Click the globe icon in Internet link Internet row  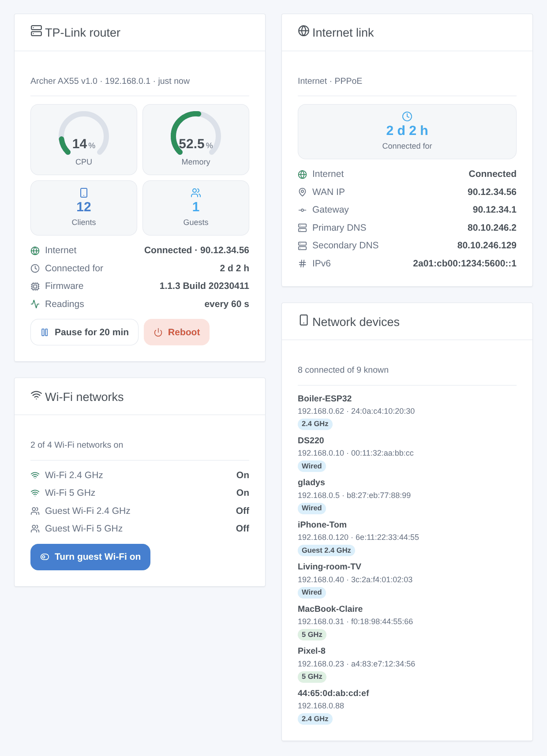pos(303,175)
